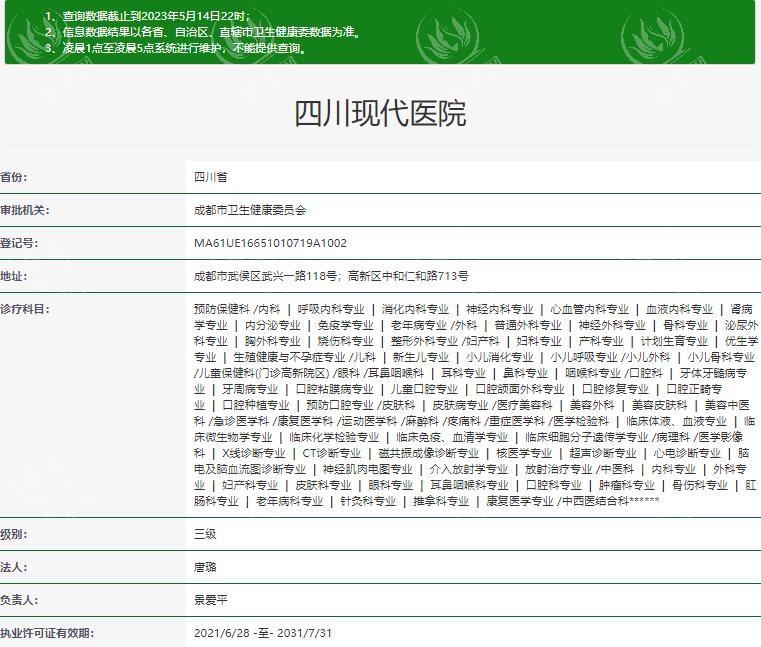Click the 审批机关 label
This screenshot has height=647, width=761.
(x=25, y=210)
